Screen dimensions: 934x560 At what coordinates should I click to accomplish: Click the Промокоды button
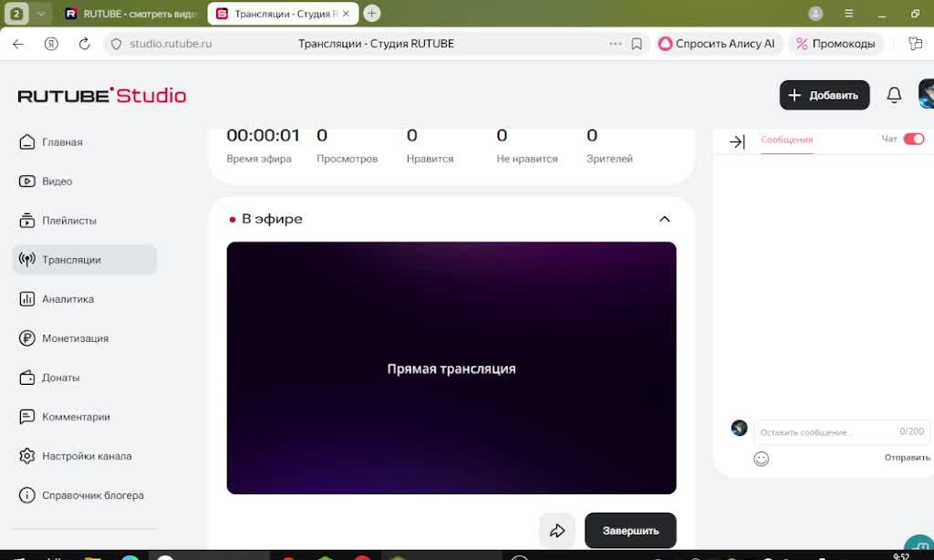tap(836, 44)
